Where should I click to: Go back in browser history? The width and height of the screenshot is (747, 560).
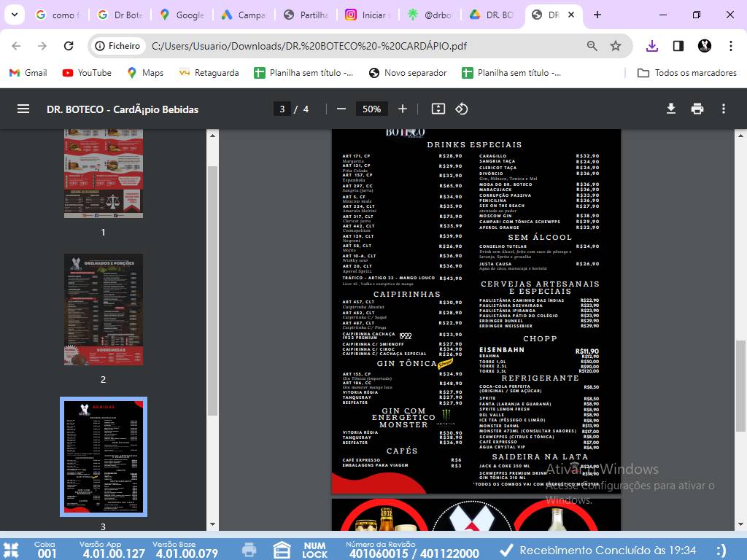[x=16, y=46]
